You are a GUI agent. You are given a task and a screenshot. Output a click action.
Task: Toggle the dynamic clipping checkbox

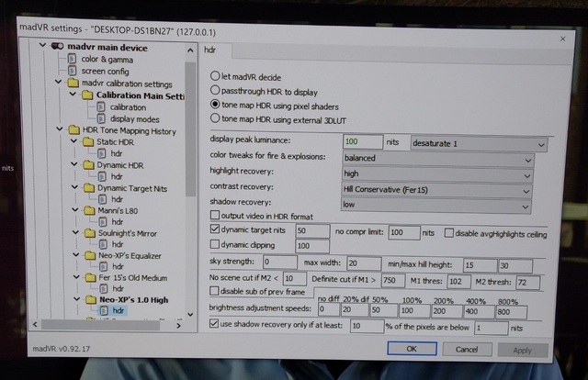click(216, 245)
